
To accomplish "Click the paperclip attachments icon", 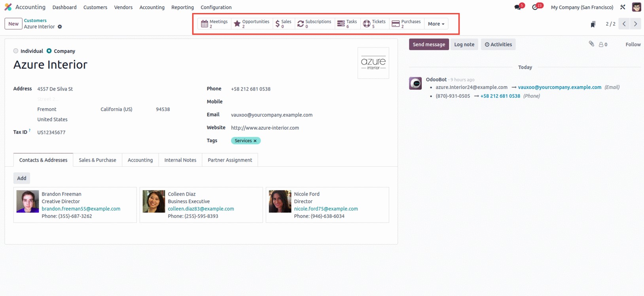I will [591, 44].
